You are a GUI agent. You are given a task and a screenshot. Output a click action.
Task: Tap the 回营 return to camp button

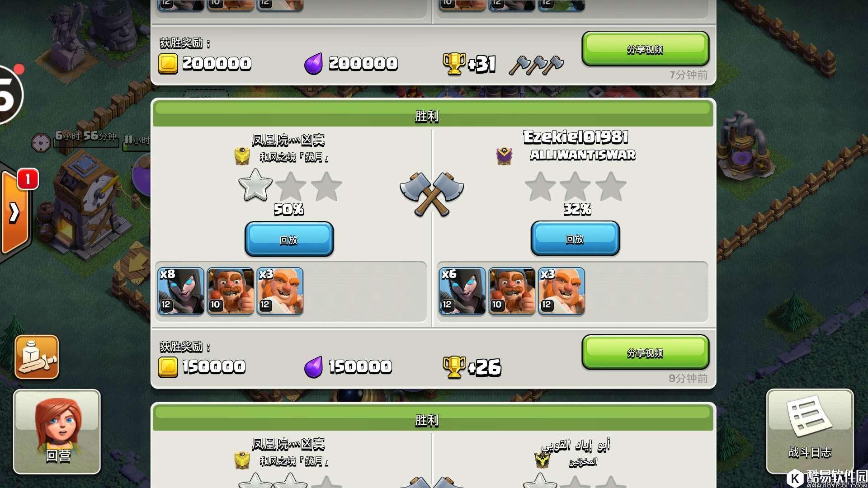pos(57,431)
